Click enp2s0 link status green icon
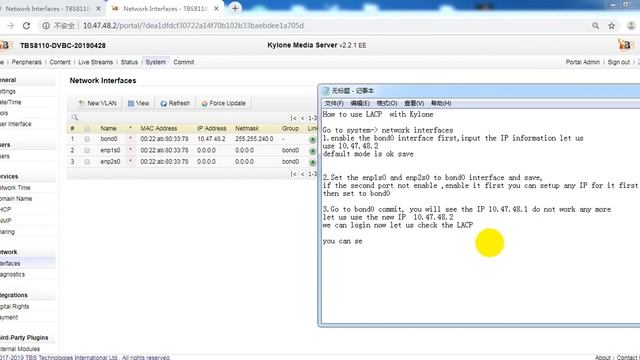 pyautogui.click(x=313, y=162)
